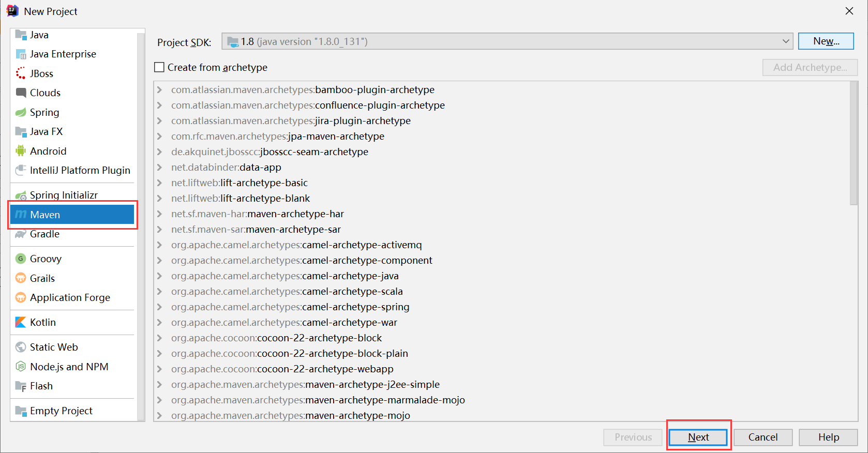Open Help for New Project
The width and height of the screenshot is (868, 453).
[829, 437]
